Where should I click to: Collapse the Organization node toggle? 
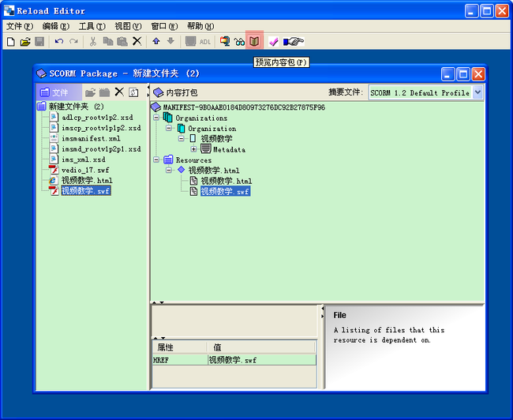click(x=169, y=128)
